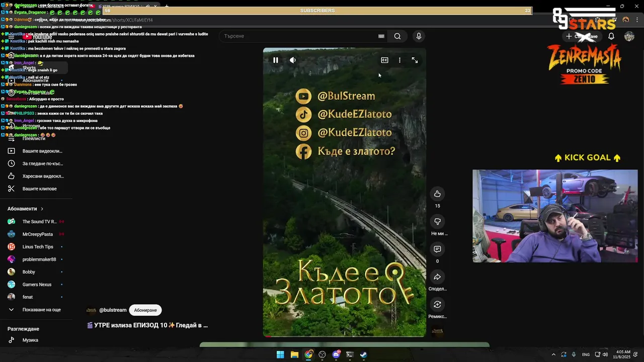Open the YouTube notifications bell

pyautogui.click(x=611, y=36)
